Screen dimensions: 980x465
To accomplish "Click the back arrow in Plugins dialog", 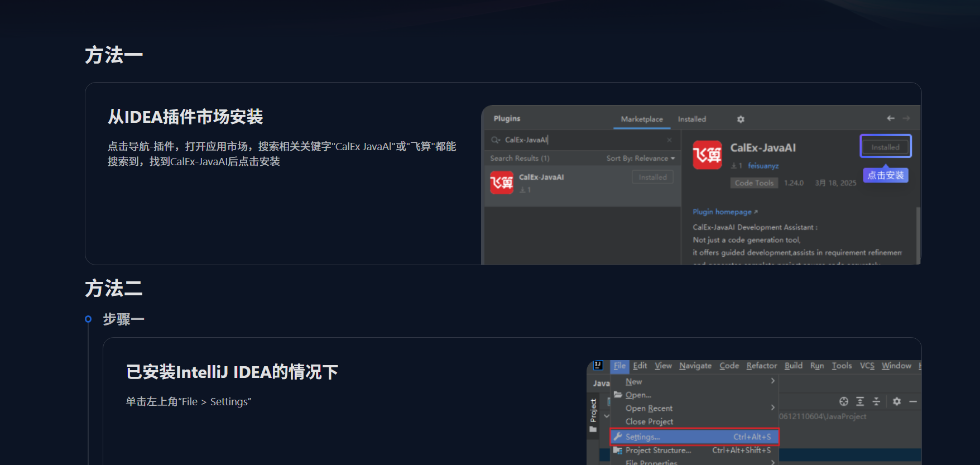I will [891, 118].
